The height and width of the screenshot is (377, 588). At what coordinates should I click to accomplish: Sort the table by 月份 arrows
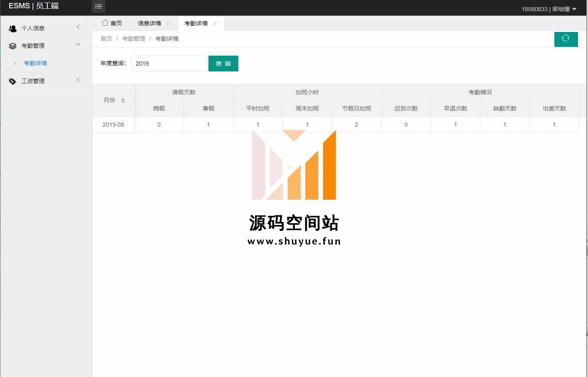coord(123,100)
